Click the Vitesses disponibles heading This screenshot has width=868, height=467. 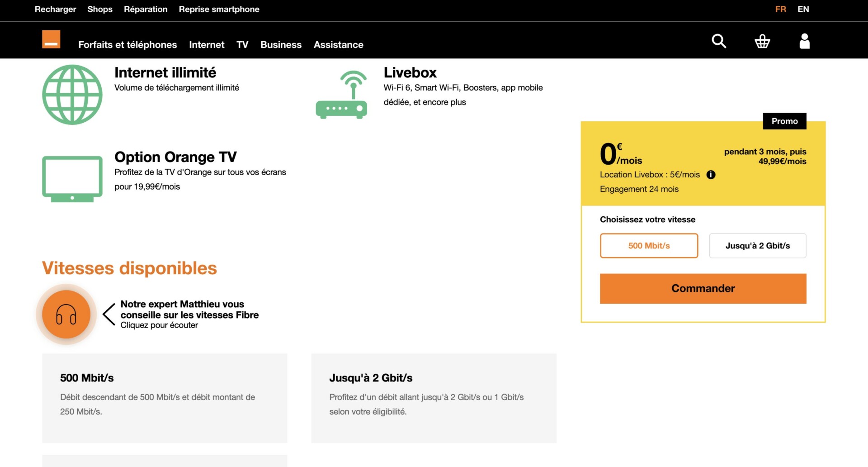coord(129,268)
